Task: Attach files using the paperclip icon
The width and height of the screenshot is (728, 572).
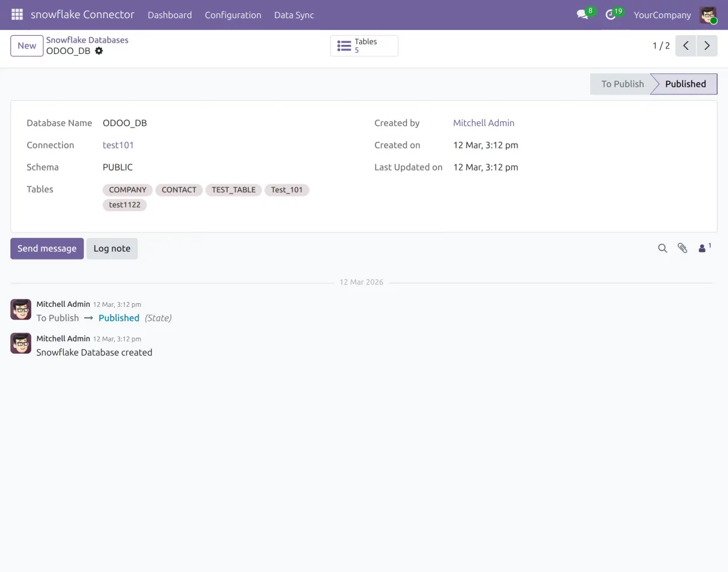Action: pyautogui.click(x=682, y=248)
